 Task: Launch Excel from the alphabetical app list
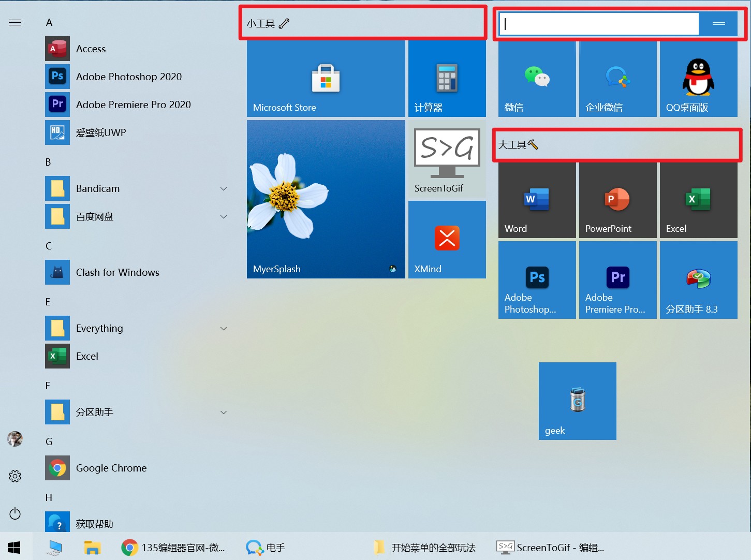(x=137, y=356)
